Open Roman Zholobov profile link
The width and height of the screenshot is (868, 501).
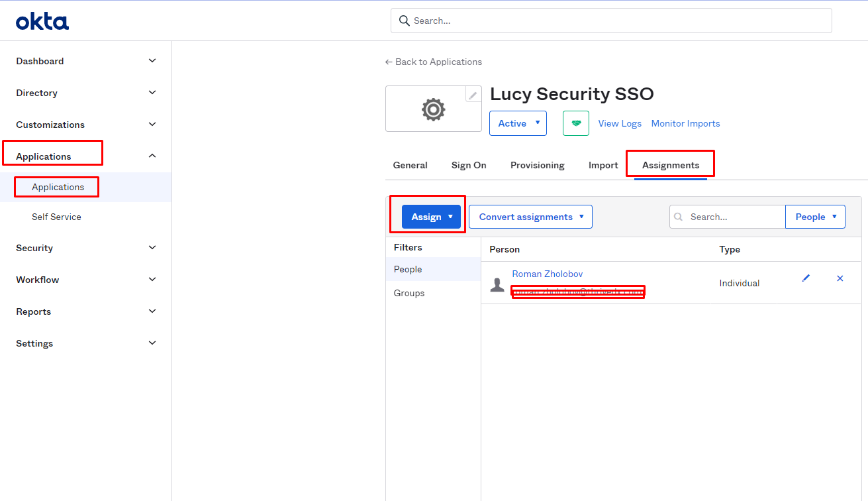click(548, 274)
